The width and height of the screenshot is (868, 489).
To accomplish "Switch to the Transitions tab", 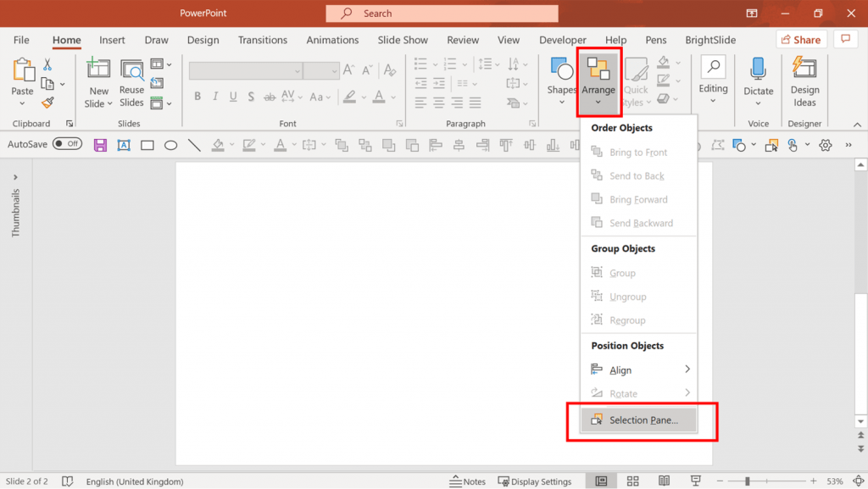I will click(x=263, y=40).
